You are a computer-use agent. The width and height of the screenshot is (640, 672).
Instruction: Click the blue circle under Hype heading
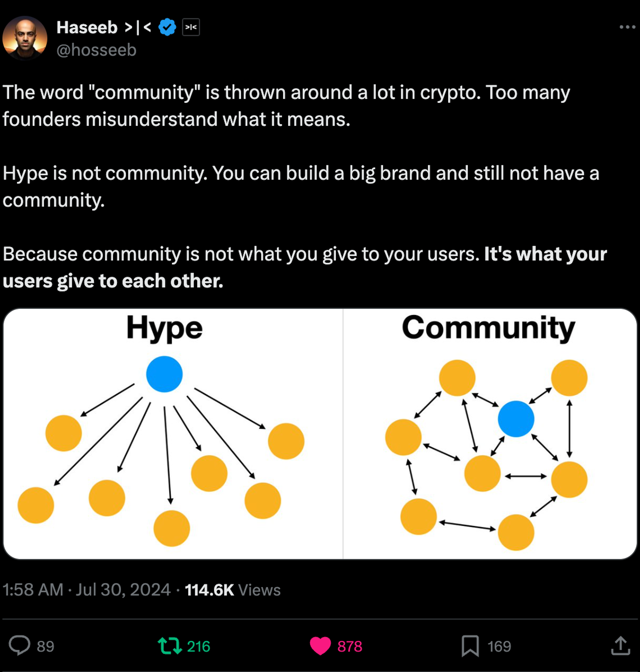(x=164, y=374)
